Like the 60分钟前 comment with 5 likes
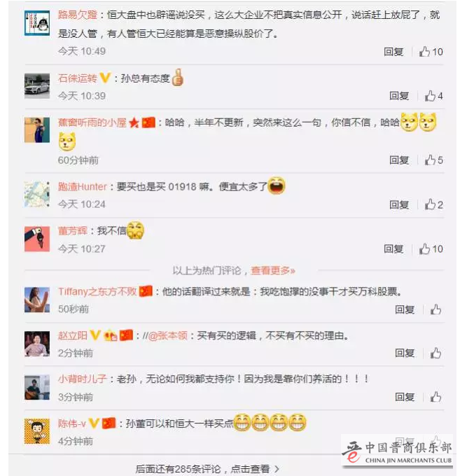This screenshot has height=476, width=460. (x=433, y=160)
